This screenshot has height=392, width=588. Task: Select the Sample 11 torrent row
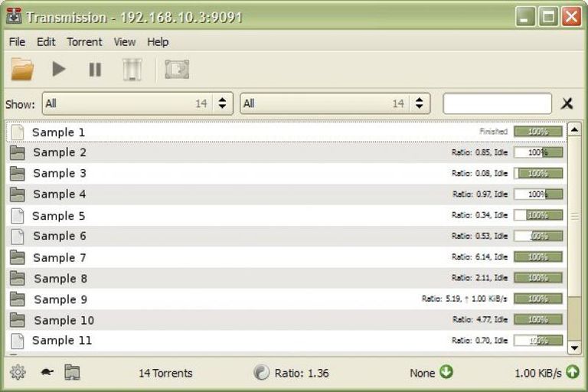click(x=286, y=341)
